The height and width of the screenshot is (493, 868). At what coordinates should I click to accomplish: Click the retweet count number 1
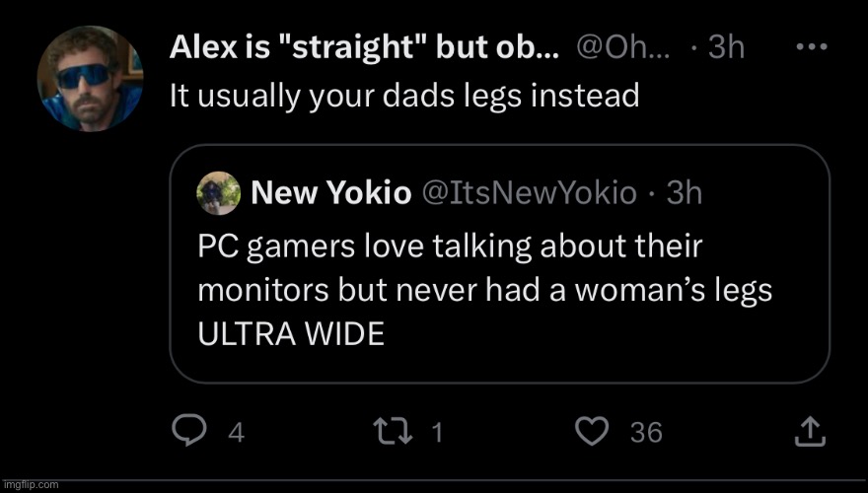tap(437, 433)
